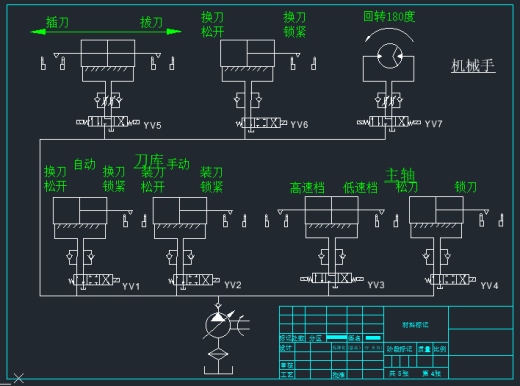The width and height of the screenshot is (520, 386).
Task: Select the large 主轴 heading
Action: click(400, 175)
